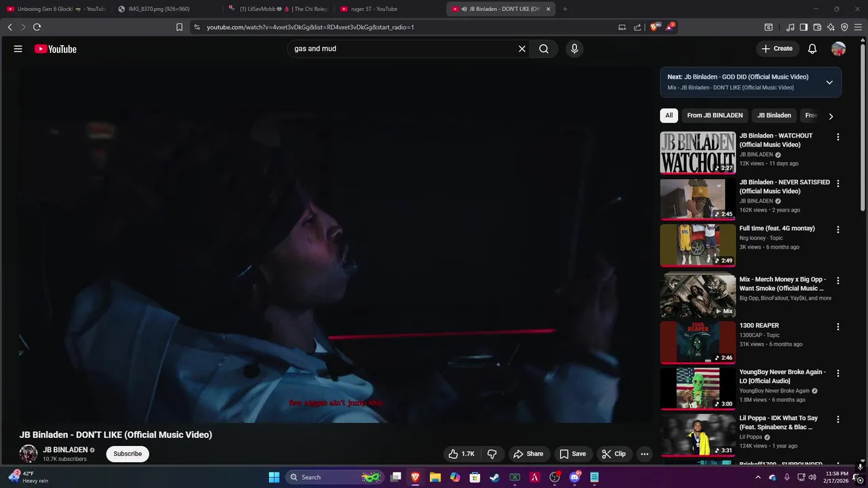Open Brave Rewards triangle icon
Screen dimensions: 868x488
click(671, 26)
